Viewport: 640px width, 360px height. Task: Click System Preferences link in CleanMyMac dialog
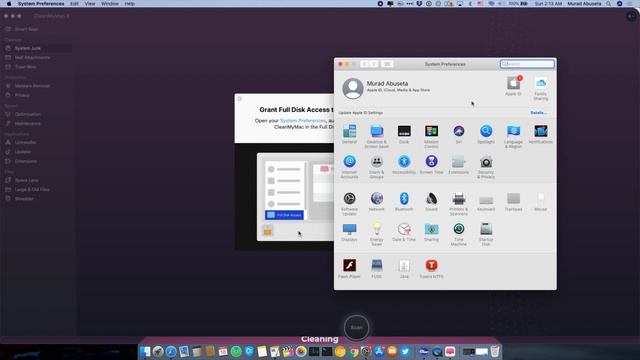click(x=303, y=121)
